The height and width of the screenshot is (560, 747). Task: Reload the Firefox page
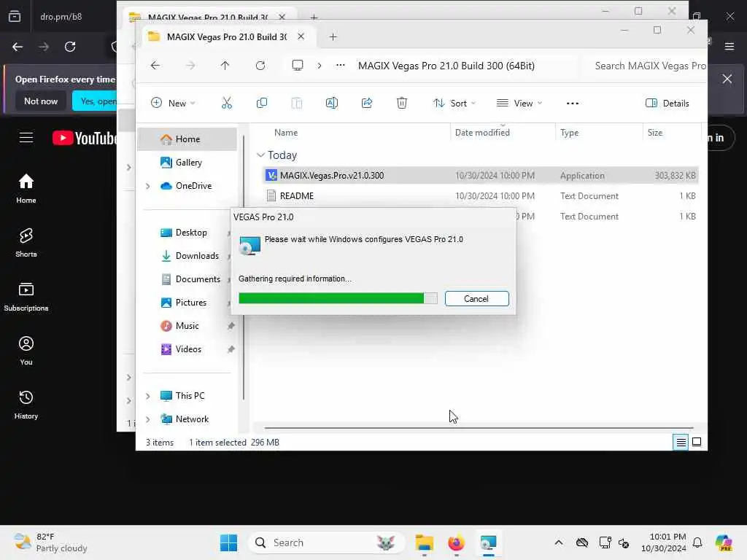click(x=70, y=47)
